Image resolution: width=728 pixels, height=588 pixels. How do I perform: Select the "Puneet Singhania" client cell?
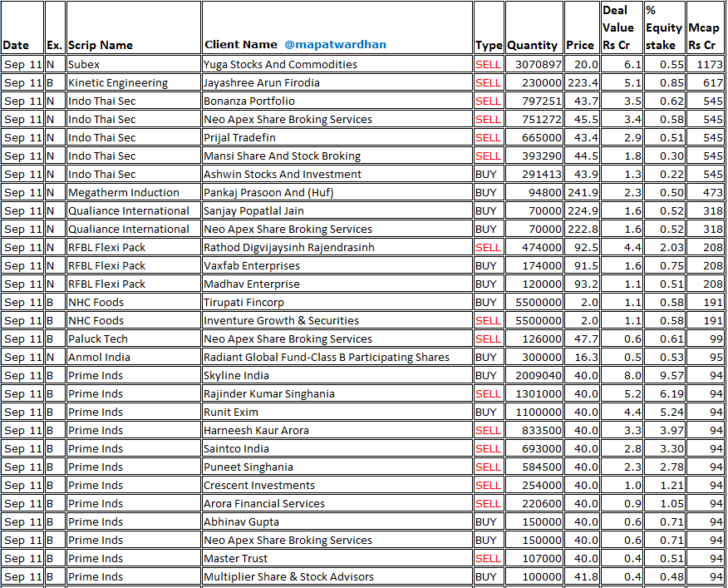[337, 467]
